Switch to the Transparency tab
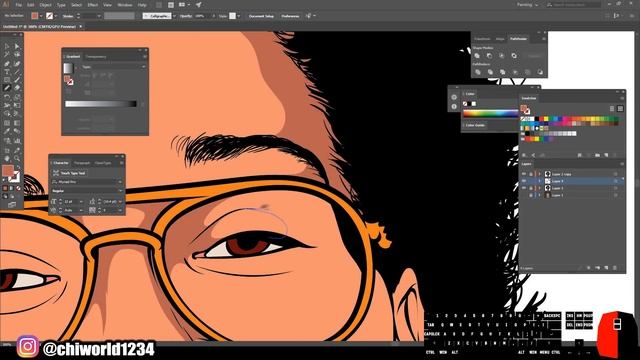The width and height of the screenshot is (640, 360). tap(96, 57)
